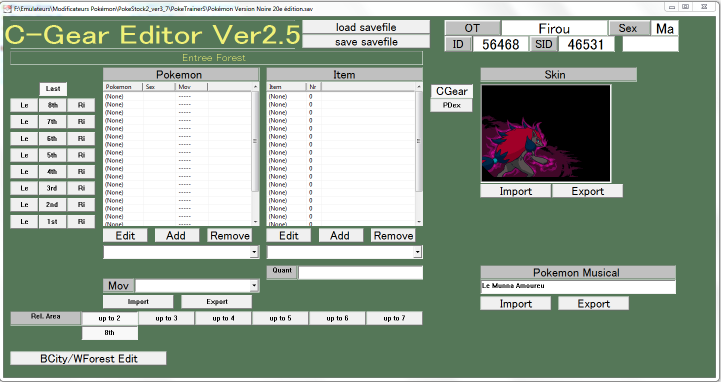
Task: Switch to the PDex skin tab
Action: (452, 105)
